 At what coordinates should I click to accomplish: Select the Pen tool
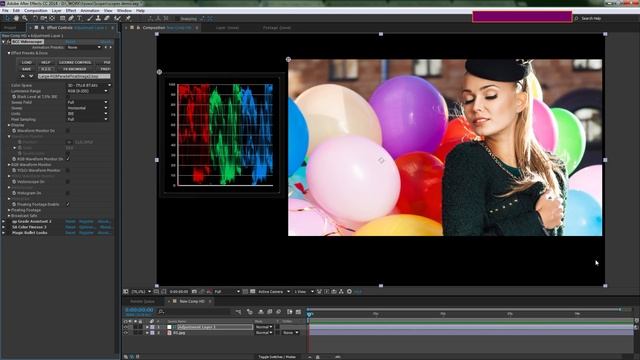[x=71, y=18]
